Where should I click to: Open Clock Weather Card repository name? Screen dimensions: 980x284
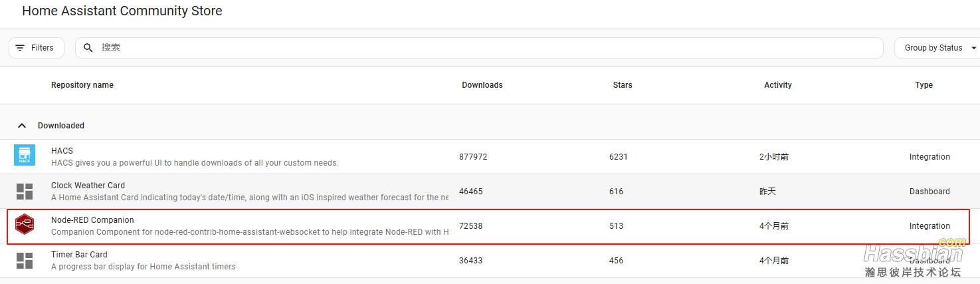pos(88,186)
